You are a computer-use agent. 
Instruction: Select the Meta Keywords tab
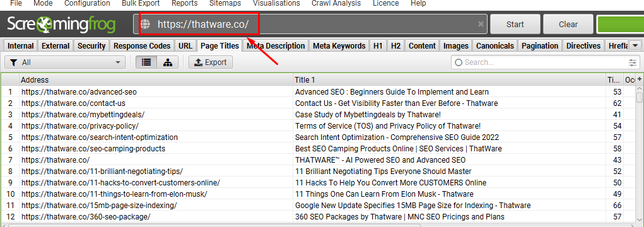pos(339,45)
